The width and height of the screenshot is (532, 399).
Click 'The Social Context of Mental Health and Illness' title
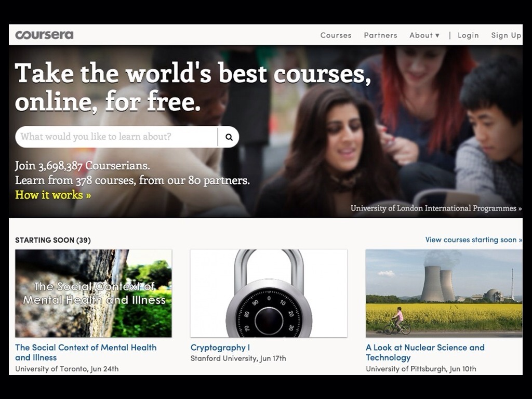click(86, 353)
